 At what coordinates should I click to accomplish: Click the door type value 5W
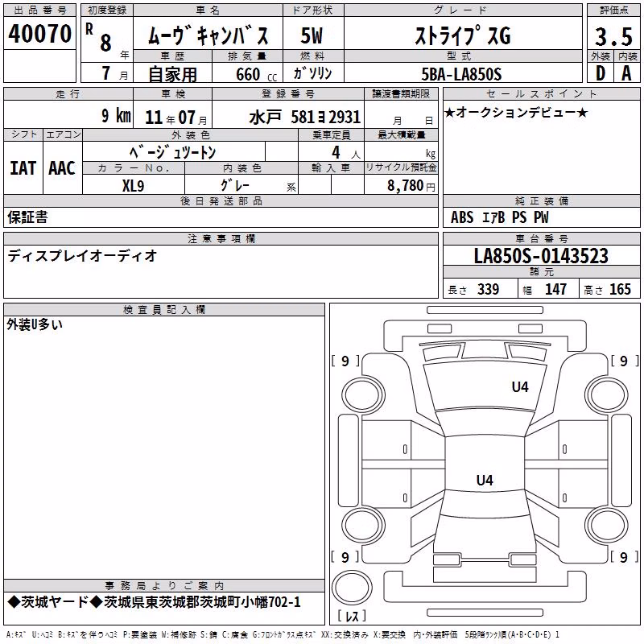coord(312,35)
